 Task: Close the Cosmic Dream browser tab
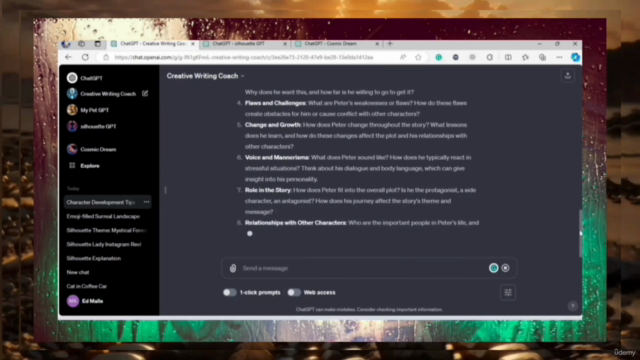[377, 44]
